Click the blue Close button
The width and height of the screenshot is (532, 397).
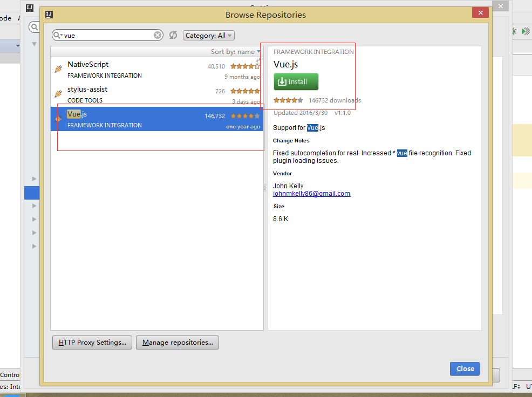point(465,369)
